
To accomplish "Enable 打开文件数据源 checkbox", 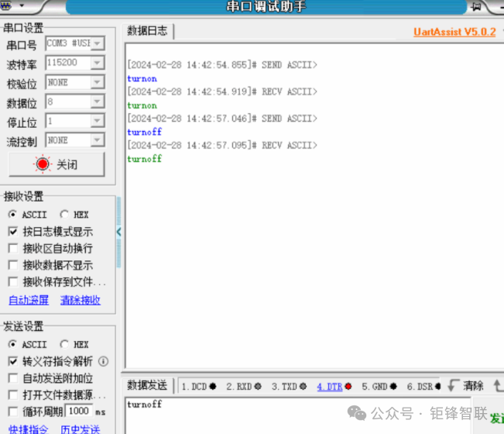I will click(13, 394).
